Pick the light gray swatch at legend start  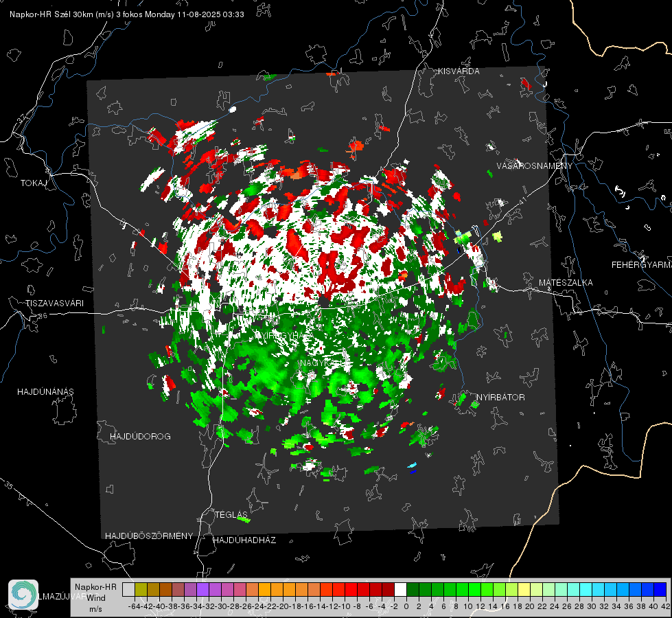coord(128,589)
